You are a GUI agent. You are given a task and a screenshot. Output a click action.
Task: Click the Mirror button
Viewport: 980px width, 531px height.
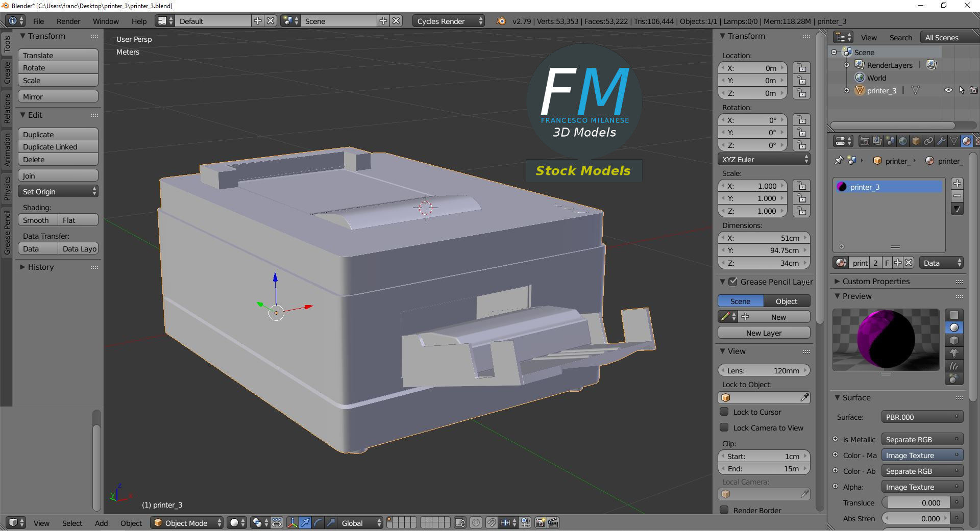click(58, 96)
